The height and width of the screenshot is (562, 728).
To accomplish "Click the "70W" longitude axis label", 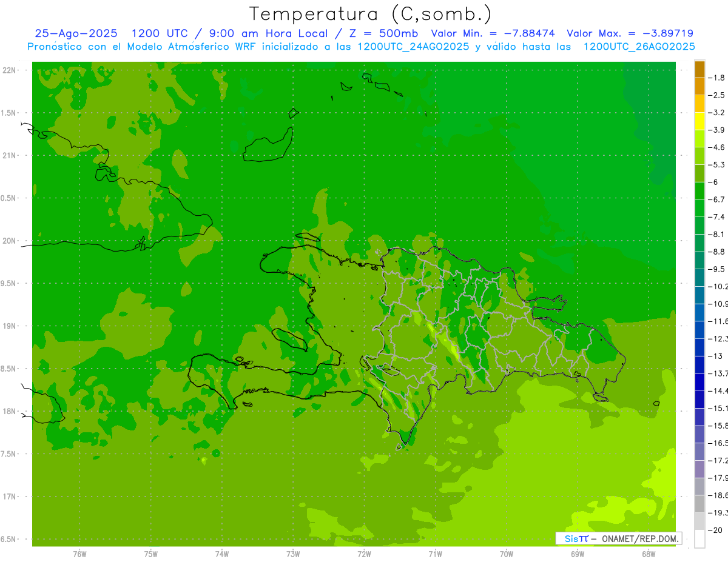I will click(507, 554).
